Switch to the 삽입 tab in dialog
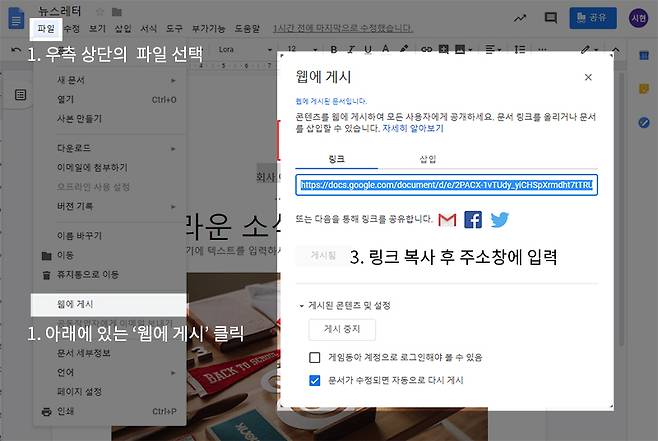The height and width of the screenshot is (441, 658). tap(428, 159)
